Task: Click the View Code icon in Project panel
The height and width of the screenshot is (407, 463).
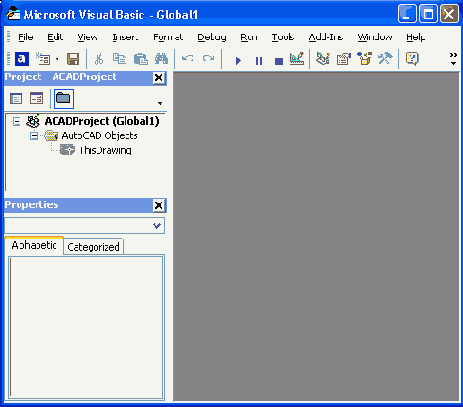Action: 16,99
